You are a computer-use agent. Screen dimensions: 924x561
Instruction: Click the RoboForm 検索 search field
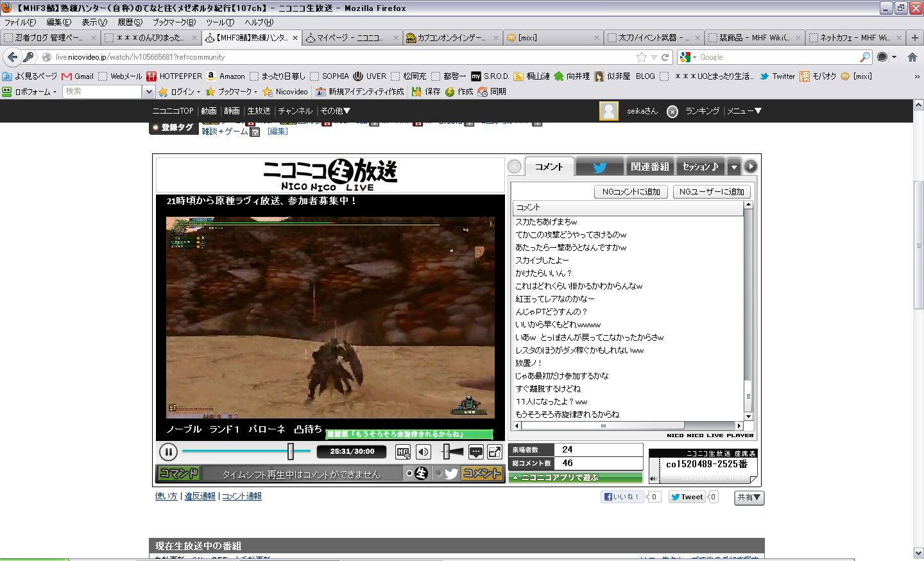point(103,92)
